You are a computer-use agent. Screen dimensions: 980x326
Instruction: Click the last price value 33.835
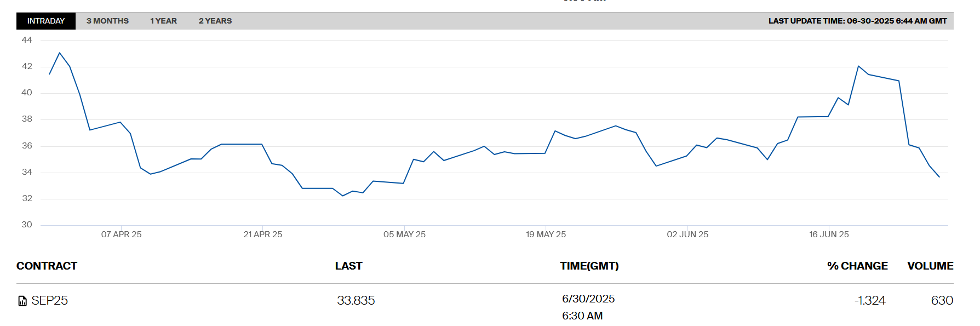pos(356,300)
